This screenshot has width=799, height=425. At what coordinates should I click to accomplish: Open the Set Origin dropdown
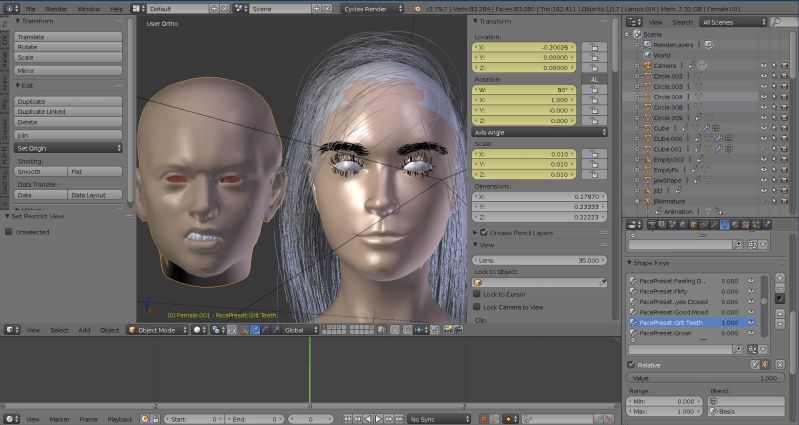coord(68,148)
